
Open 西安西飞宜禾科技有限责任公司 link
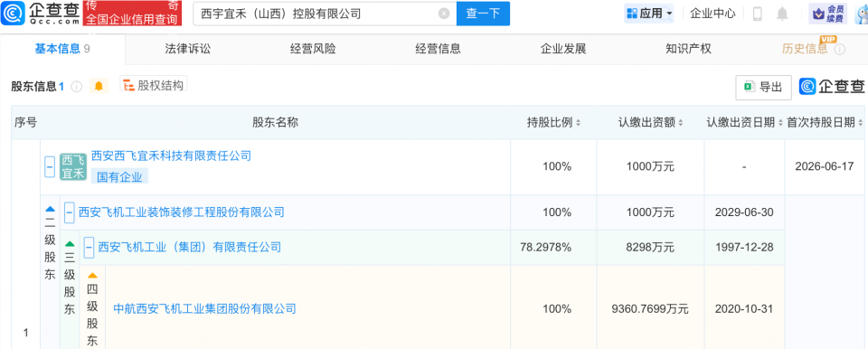[x=171, y=156]
